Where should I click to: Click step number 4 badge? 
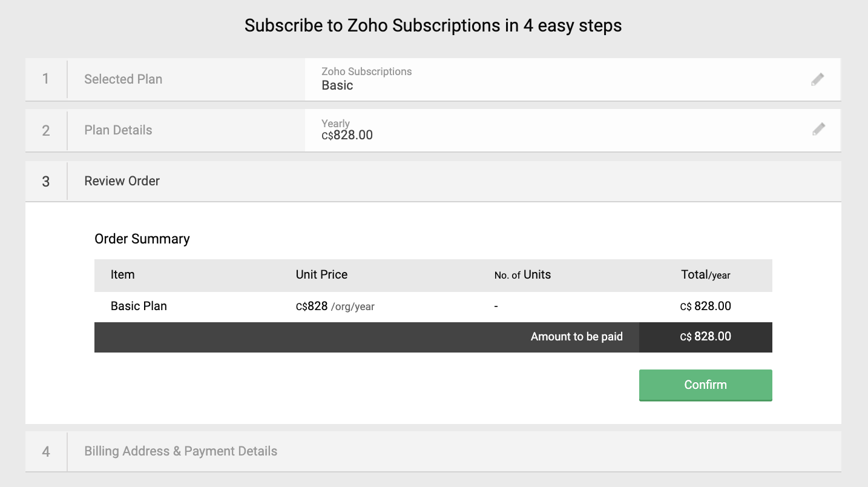(46, 451)
